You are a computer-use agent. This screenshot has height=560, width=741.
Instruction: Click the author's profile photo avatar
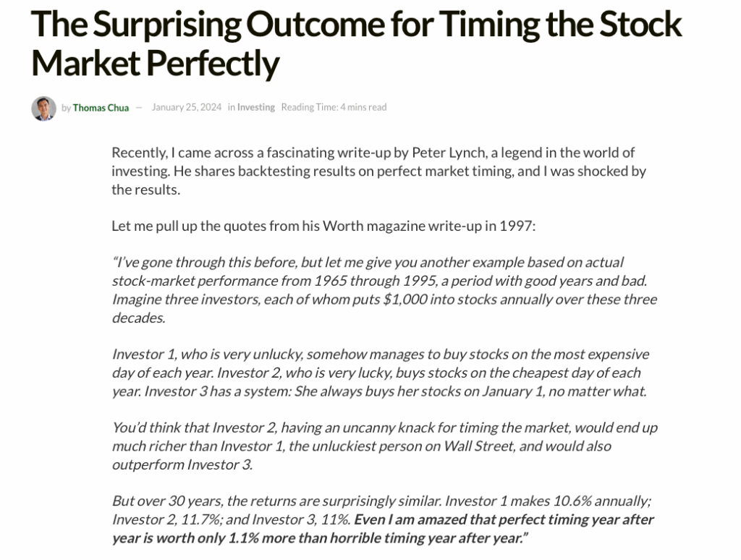click(43, 109)
